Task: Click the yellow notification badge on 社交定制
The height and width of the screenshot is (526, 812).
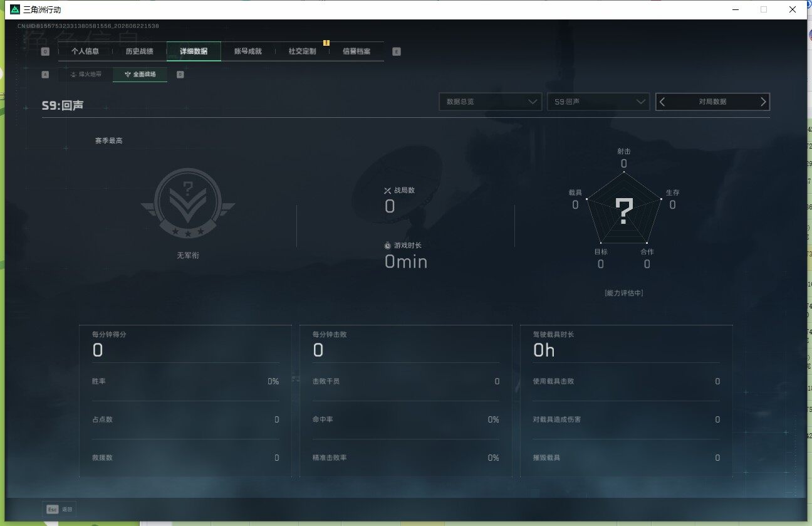Action: click(x=326, y=43)
